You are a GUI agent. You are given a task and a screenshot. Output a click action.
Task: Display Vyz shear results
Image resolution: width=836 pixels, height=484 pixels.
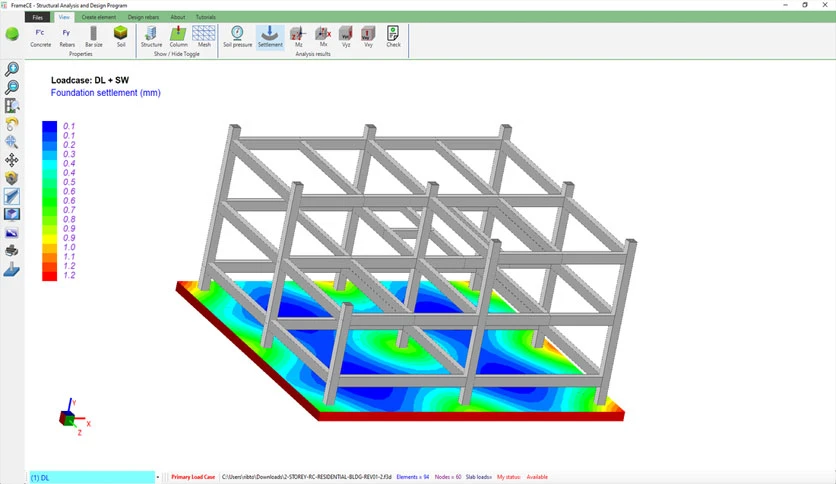click(345, 37)
